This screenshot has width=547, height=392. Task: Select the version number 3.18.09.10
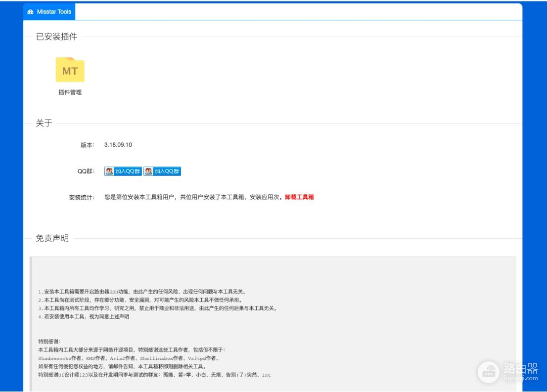[118, 145]
